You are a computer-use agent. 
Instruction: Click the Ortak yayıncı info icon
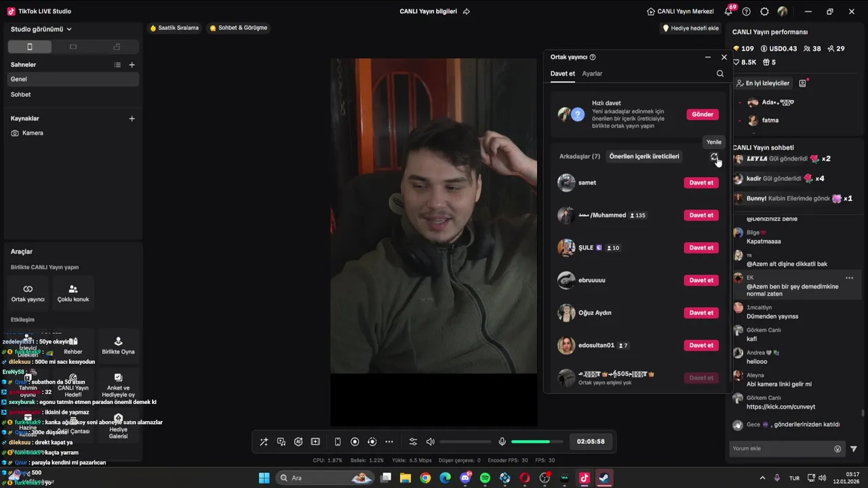(x=593, y=58)
